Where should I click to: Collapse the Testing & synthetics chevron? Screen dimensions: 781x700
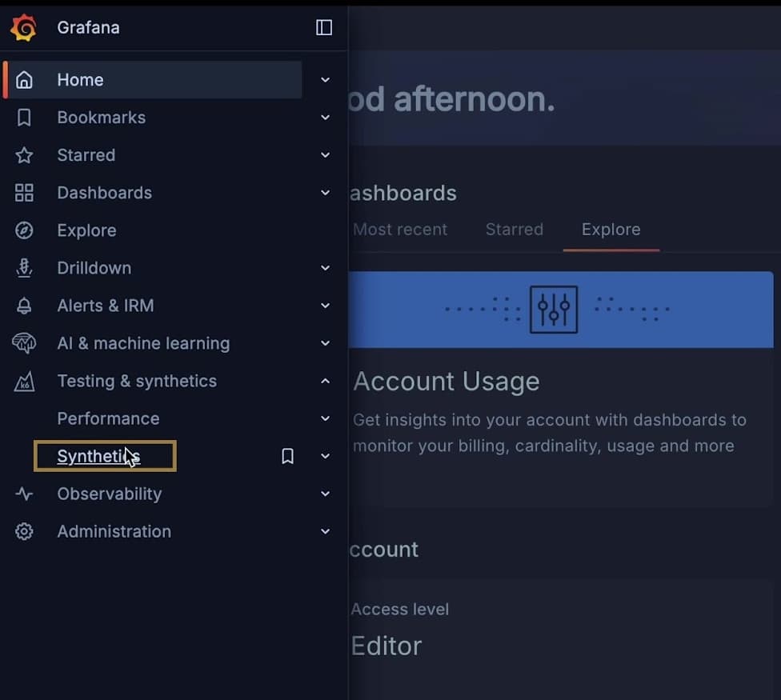325,381
